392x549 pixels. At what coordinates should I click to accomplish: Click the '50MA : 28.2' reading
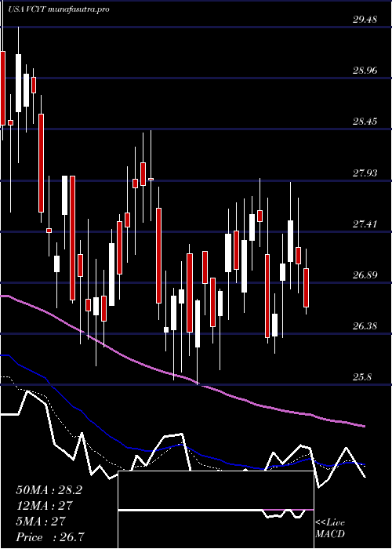[x=49, y=490]
